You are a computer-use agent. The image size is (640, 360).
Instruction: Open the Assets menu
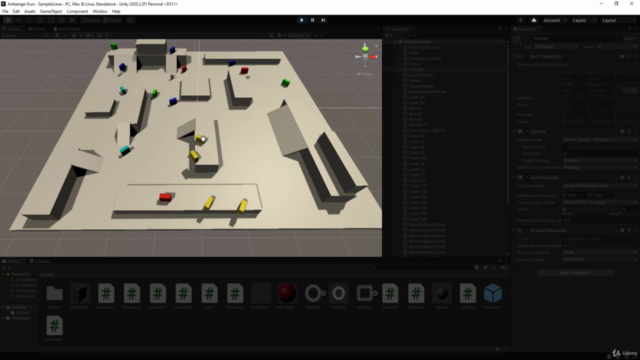(x=30, y=11)
